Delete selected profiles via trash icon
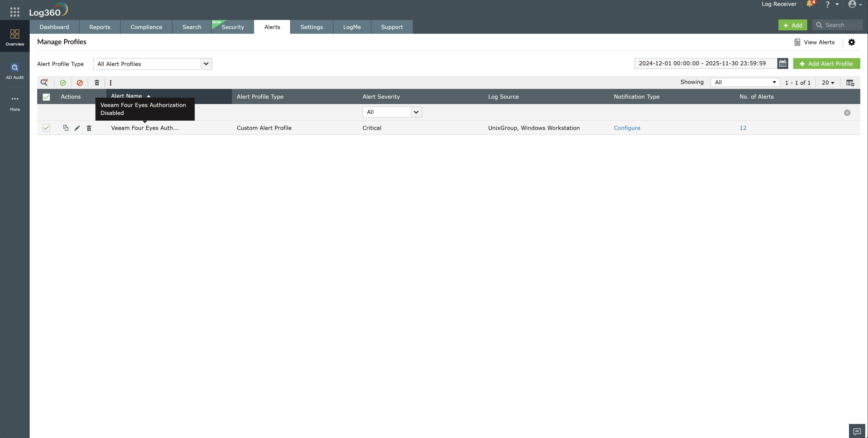868x438 pixels. coord(97,82)
